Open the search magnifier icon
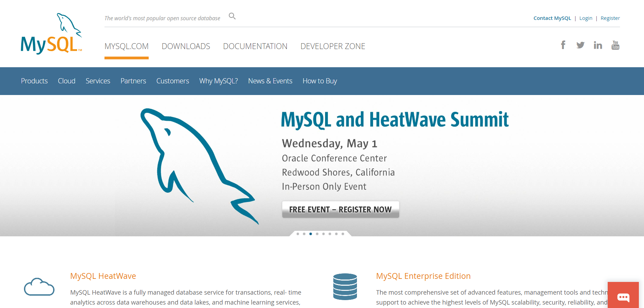The image size is (644, 308). (x=232, y=16)
